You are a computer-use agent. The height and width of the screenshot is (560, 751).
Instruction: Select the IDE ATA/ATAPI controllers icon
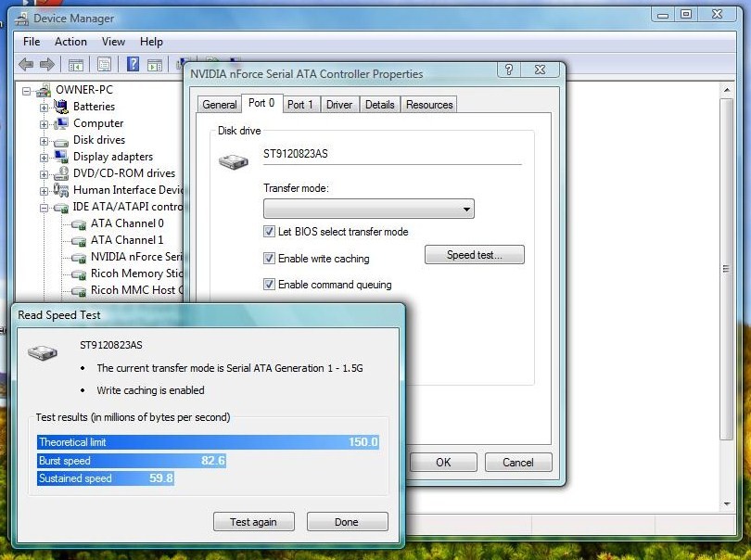point(61,208)
